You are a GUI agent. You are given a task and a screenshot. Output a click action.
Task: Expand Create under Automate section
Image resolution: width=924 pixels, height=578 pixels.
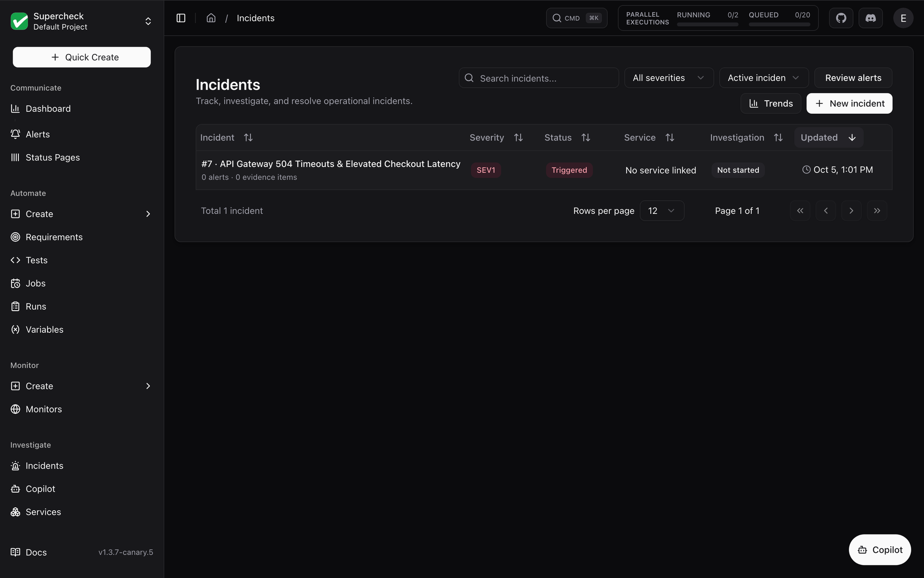(81, 214)
